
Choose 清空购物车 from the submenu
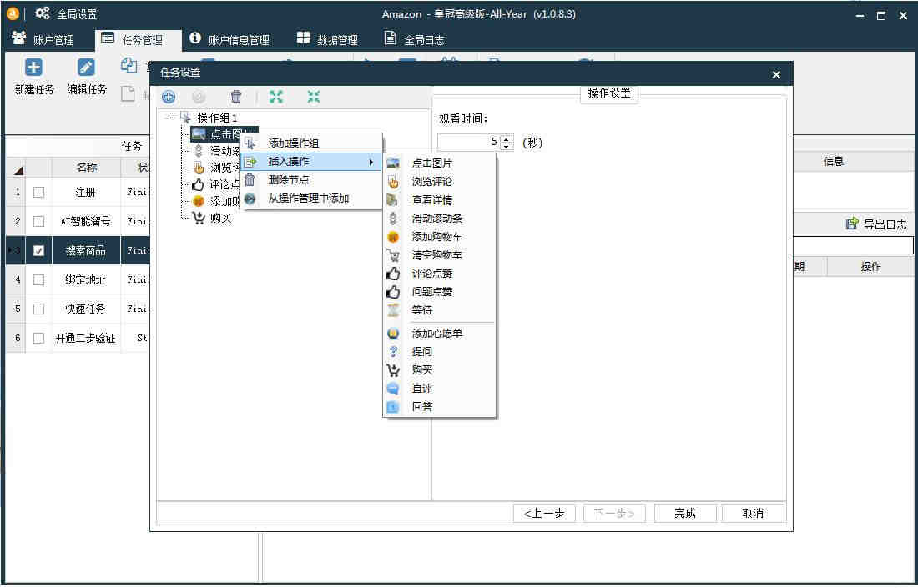439,255
